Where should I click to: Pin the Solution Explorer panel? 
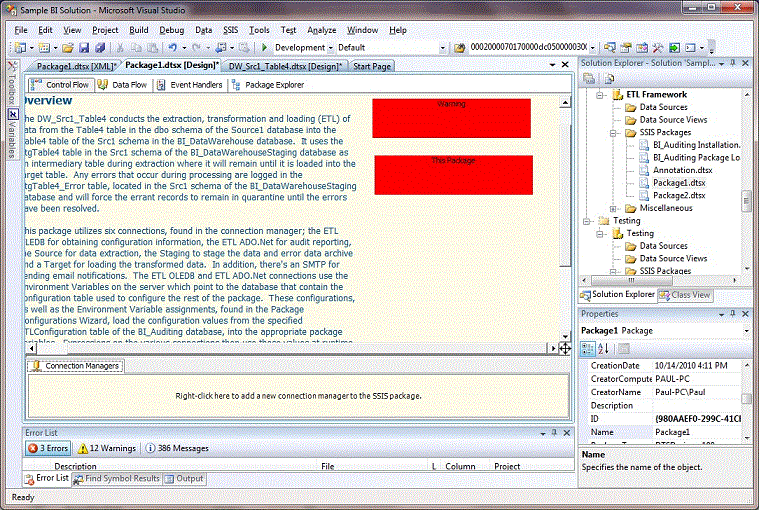tap(733, 63)
